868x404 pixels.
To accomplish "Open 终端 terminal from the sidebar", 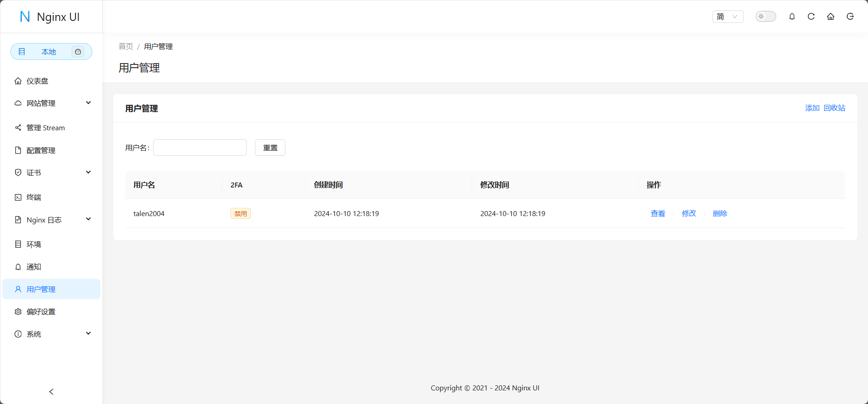I will point(34,197).
